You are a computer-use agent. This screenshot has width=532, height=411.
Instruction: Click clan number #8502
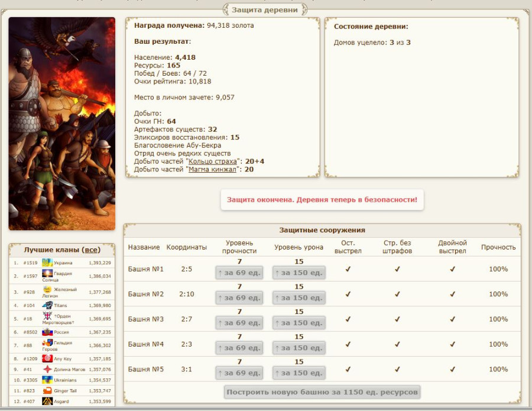tap(30, 332)
